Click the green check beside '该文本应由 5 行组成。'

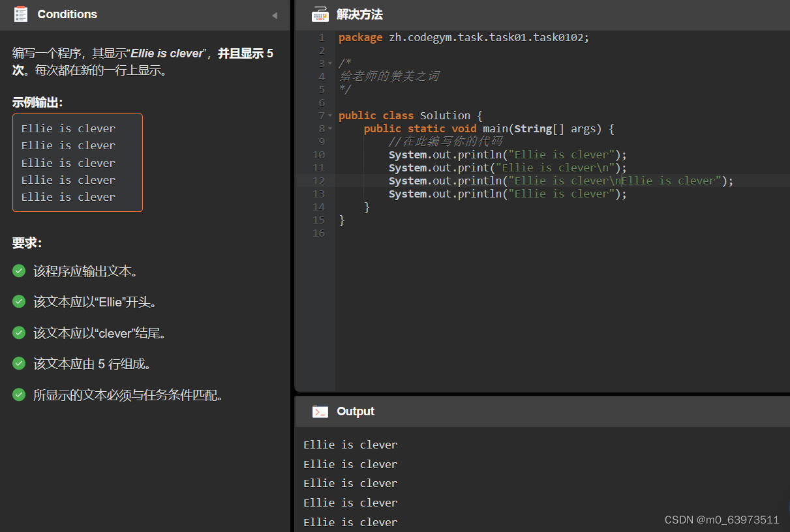point(19,363)
